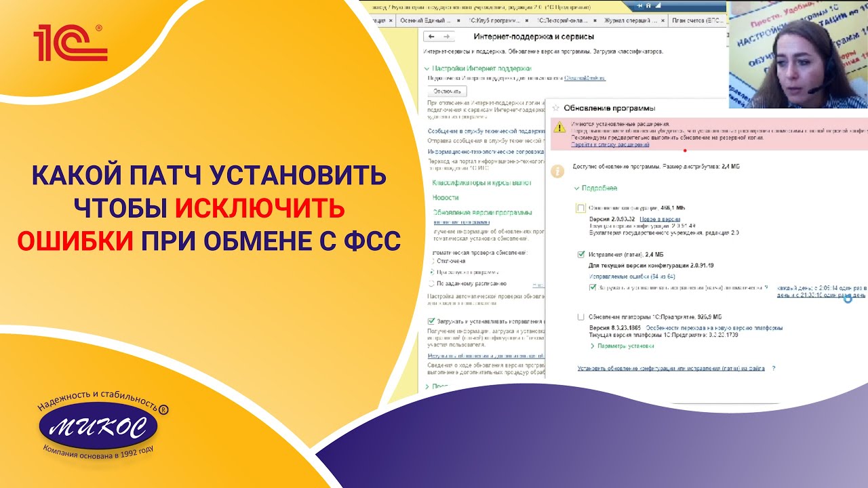Screen dimensions: 868x488
Task: Toggle Загружать и устанавливать исправления checkbox
Action: 431,321
